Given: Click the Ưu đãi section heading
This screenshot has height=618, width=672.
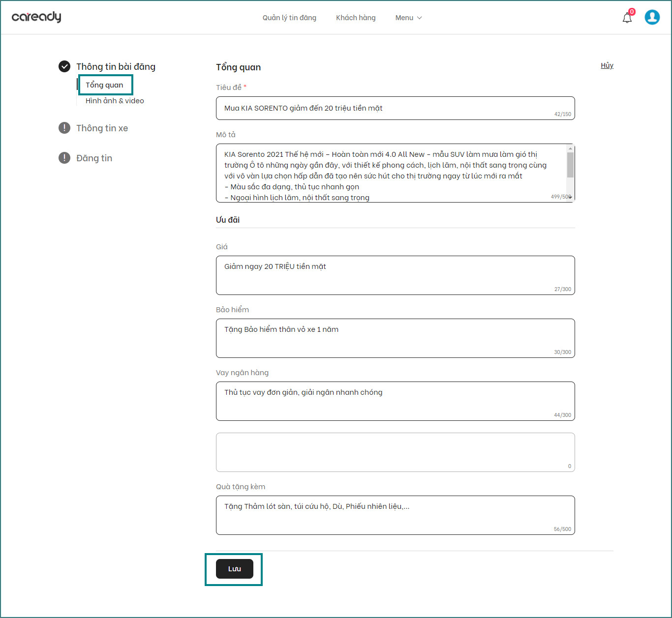Looking at the screenshot, I should click(x=228, y=220).
